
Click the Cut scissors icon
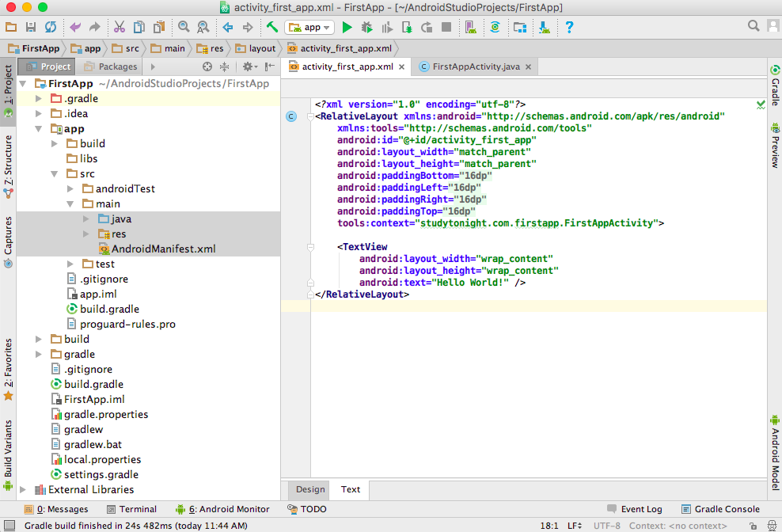point(120,27)
